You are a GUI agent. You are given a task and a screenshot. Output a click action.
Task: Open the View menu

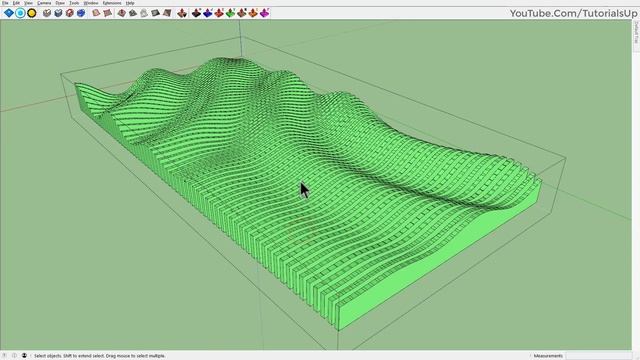click(x=28, y=3)
